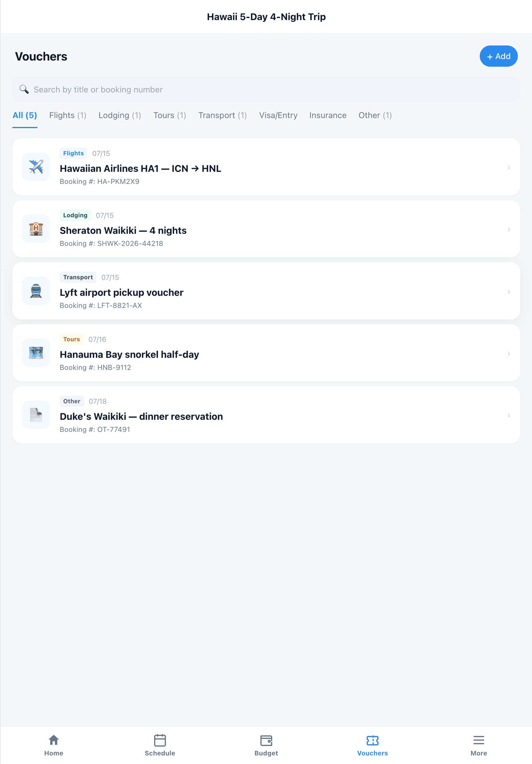Select the Visa/Entry category tab
The height and width of the screenshot is (764, 532).
(278, 115)
